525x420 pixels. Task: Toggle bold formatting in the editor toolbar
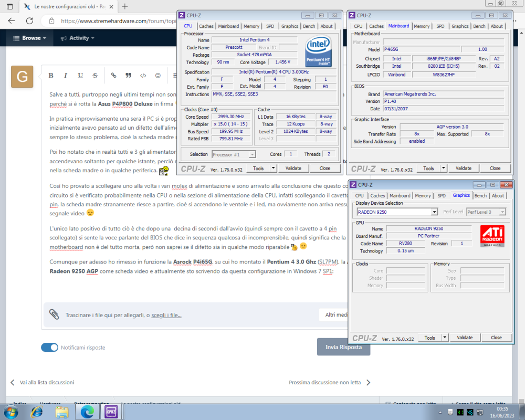click(x=50, y=76)
